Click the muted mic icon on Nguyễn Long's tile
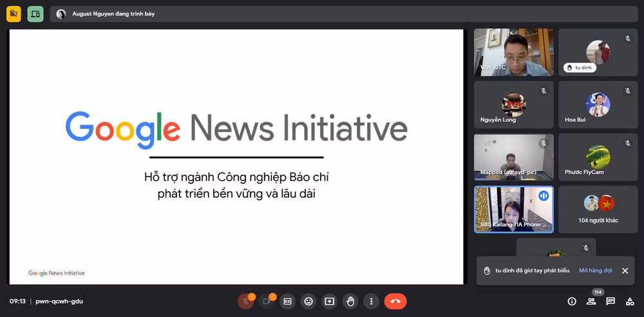The height and width of the screenshot is (317, 644). point(544,91)
